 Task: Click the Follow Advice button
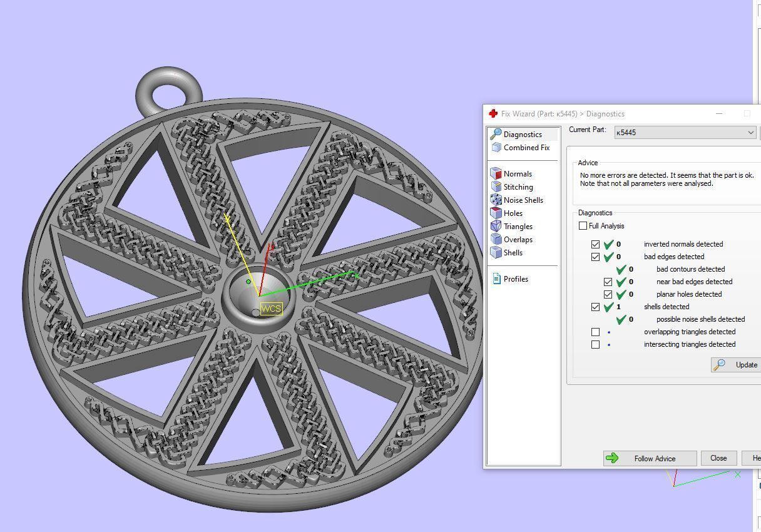pos(650,458)
